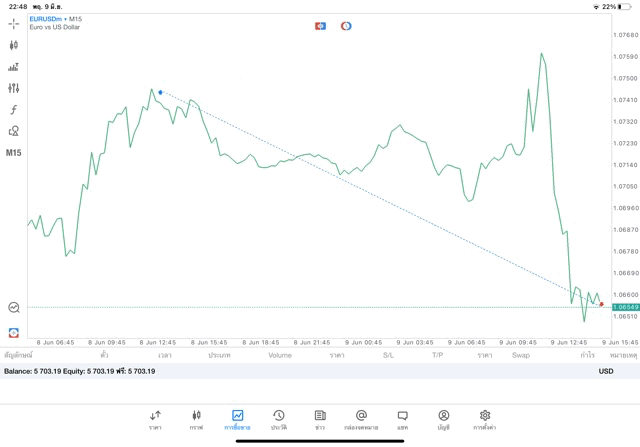Change chart type via candlestick icon
The width and height of the screenshot is (640, 447).
pyautogui.click(x=14, y=45)
